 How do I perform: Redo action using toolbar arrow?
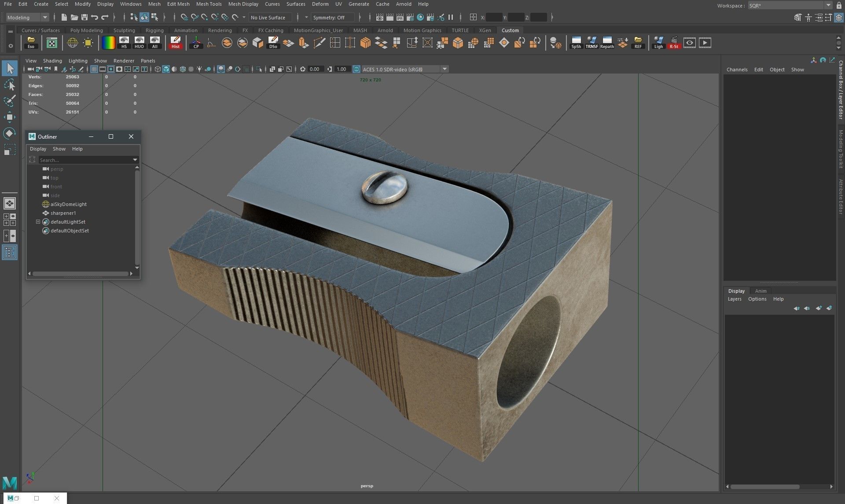point(105,17)
